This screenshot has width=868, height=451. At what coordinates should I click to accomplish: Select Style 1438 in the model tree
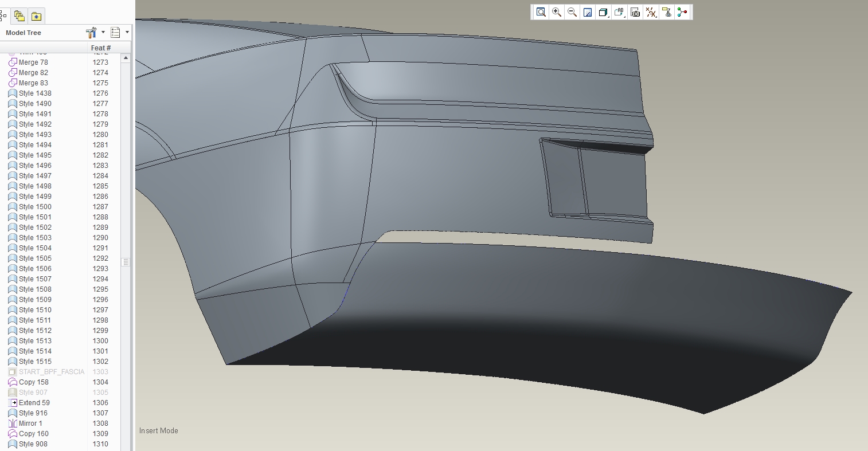35,93
